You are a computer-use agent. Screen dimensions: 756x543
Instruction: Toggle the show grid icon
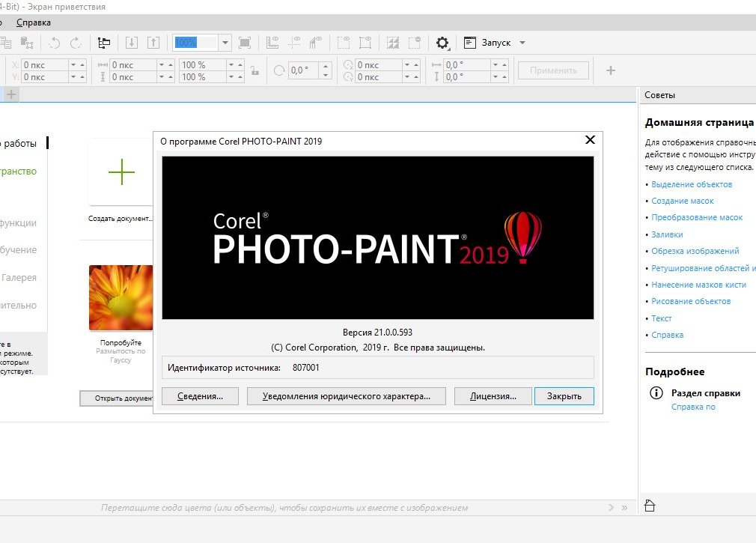pos(315,43)
